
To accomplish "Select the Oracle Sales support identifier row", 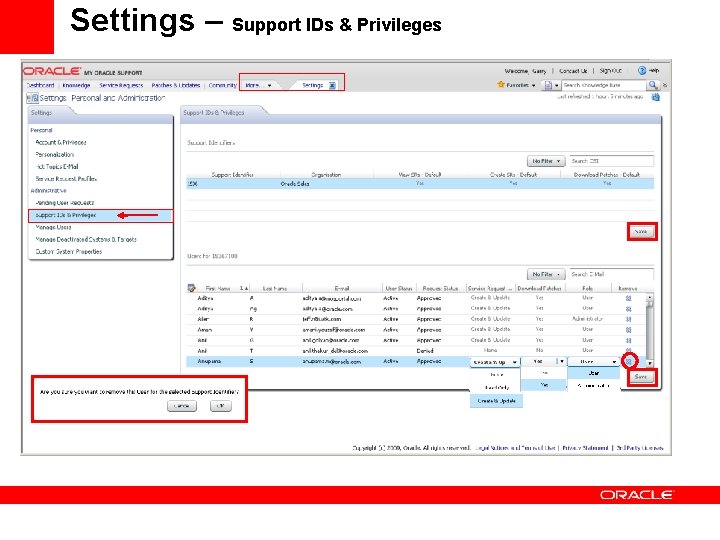I will click(x=420, y=184).
